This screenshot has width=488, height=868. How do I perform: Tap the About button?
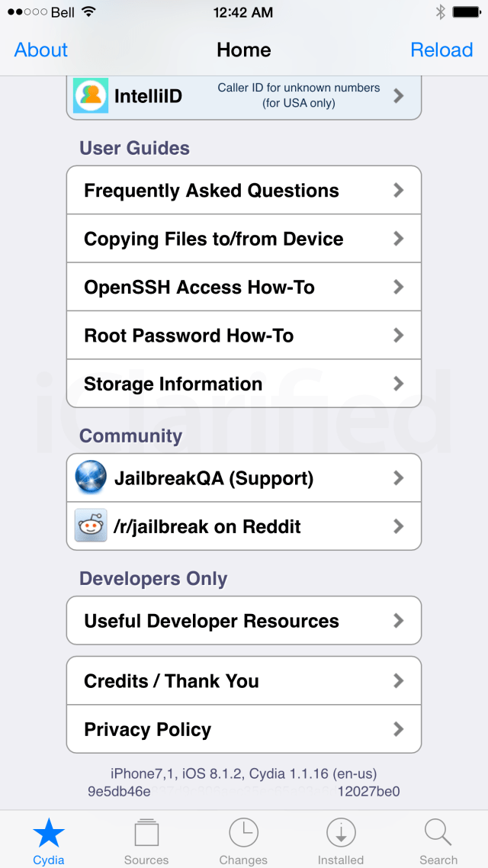(x=41, y=50)
